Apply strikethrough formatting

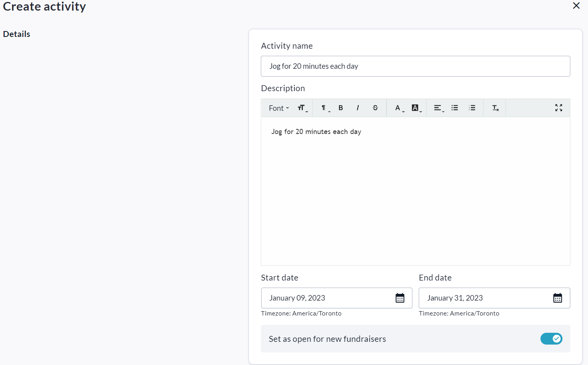(x=375, y=108)
